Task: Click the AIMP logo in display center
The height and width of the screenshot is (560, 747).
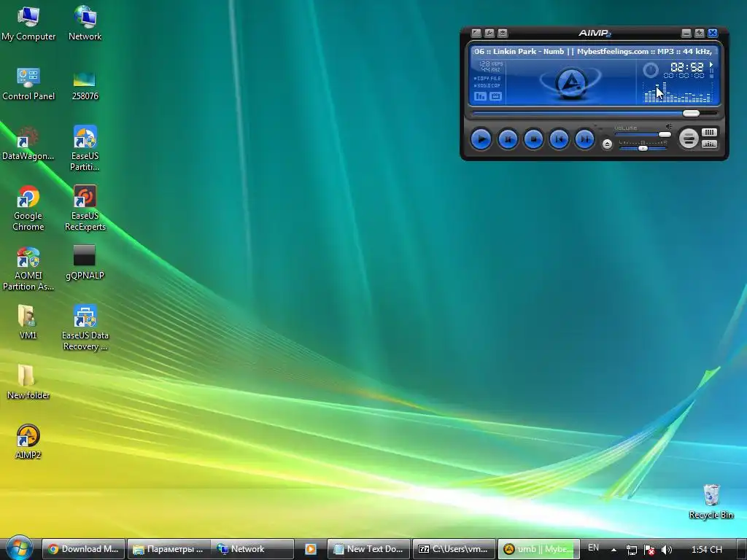Action: (570, 83)
